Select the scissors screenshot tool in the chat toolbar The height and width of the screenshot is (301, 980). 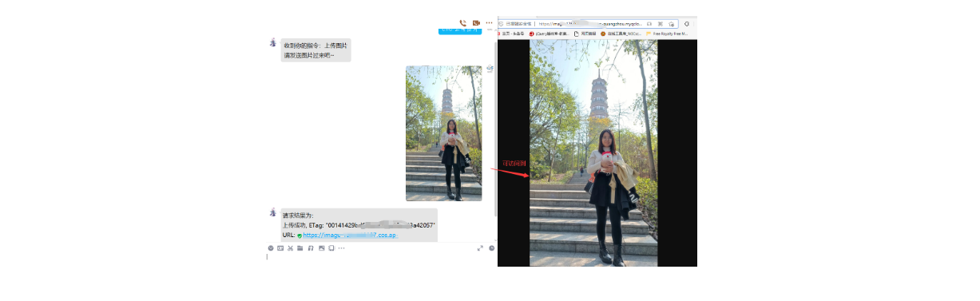[x=291, y=248]
